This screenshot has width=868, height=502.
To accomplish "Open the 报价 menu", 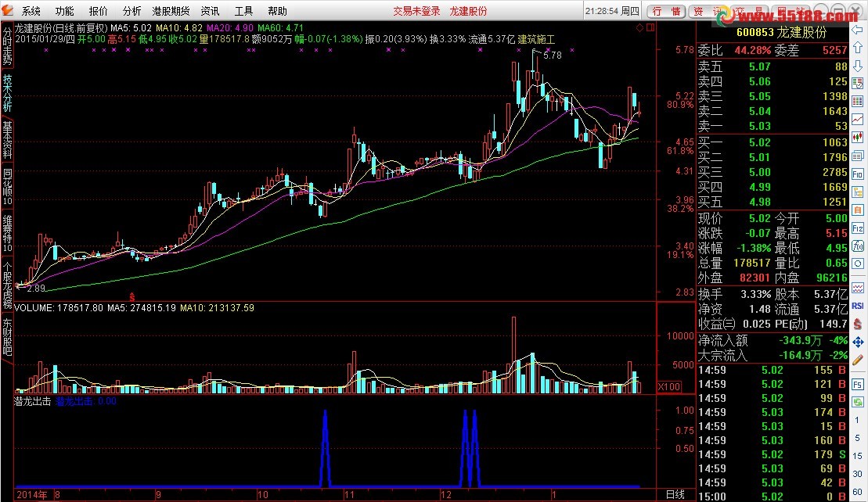I will tap(99, 11).
